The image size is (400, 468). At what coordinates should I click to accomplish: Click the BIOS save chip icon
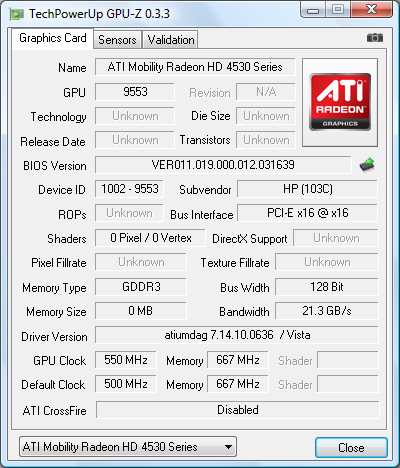pyautogui.click(x=367, y=165)
